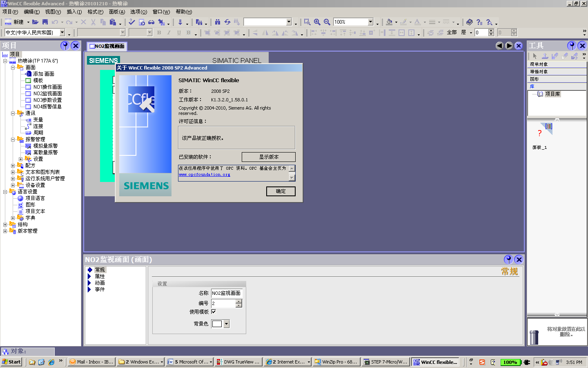Click the new project icon beside 新建
This screenshot has width=588, height=368.
coord(9,22)
